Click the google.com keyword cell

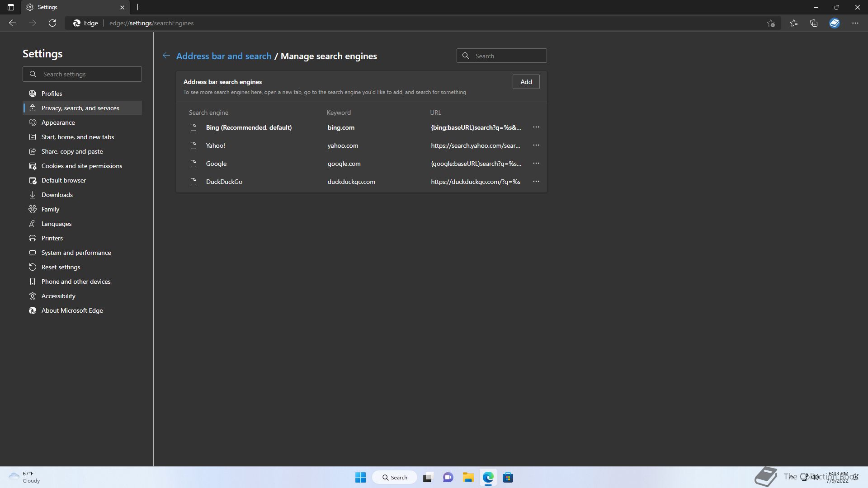(344, 164)
